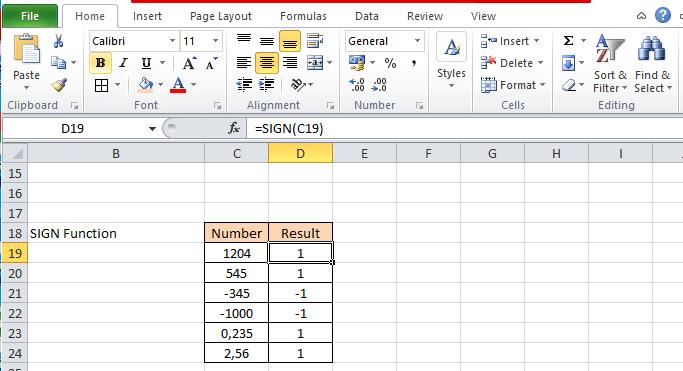Click the Help question mark icon

(x=663, y=16)
